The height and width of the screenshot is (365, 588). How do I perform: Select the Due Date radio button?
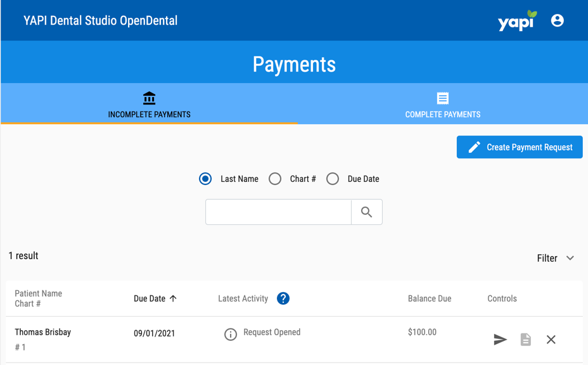[x=333, y=179]
